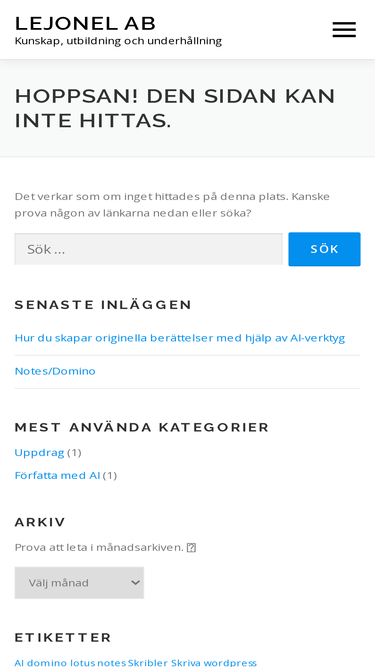Image resolution: width=375 pixels, height=667 pixels.
Task: Submit search with blue SÖK button
Action: (324, 249)
